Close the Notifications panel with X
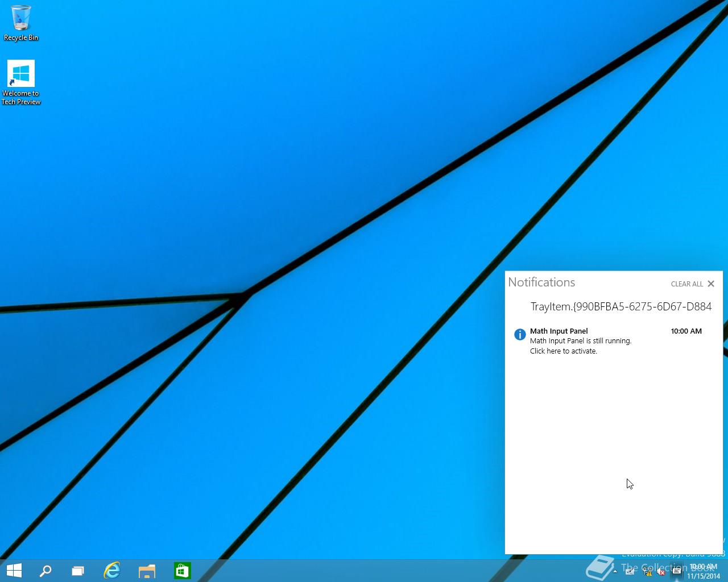Image resolution: width=728 pixels, height=582 pixels. [x=711, y=284]
